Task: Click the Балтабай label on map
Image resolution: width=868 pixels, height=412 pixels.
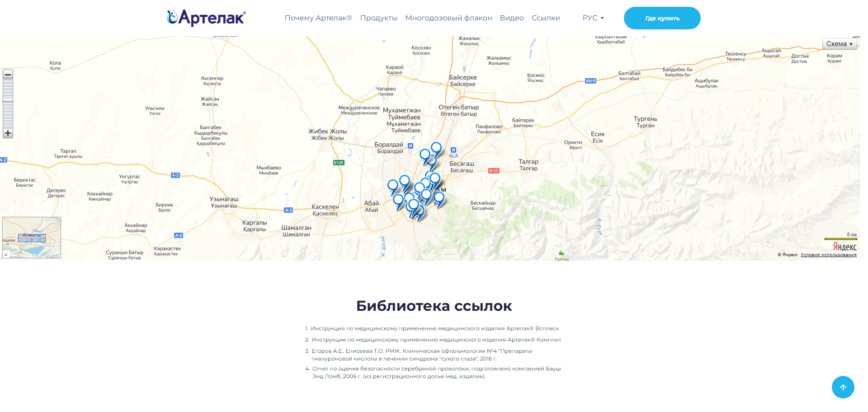Action: tap(629, 76)
